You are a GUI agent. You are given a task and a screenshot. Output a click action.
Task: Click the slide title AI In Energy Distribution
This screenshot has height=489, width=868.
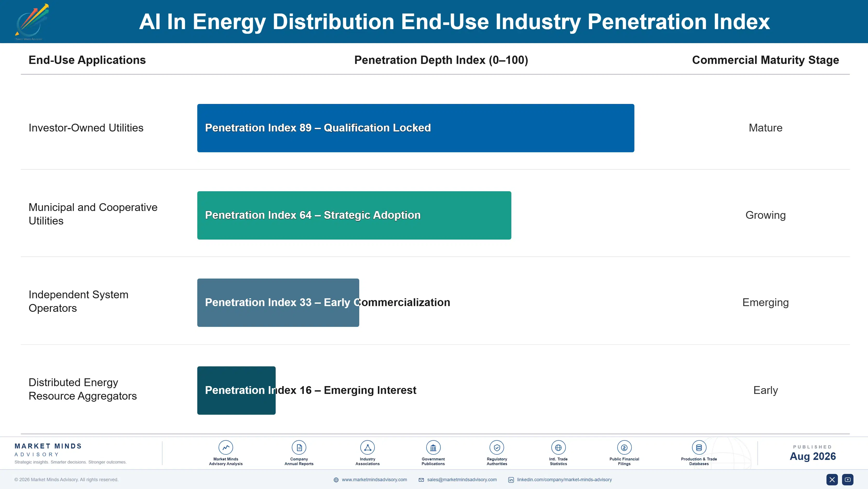[x=454, y=22]
